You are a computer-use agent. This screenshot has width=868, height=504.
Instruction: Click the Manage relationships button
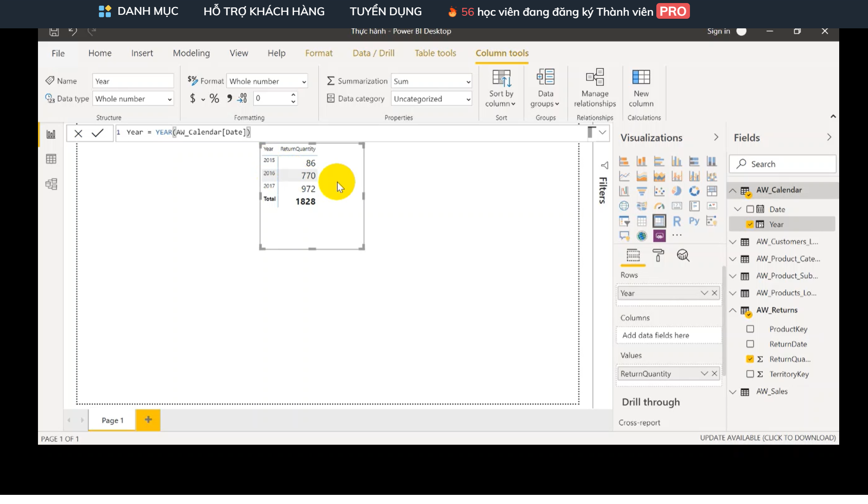(x=595, y=89)
